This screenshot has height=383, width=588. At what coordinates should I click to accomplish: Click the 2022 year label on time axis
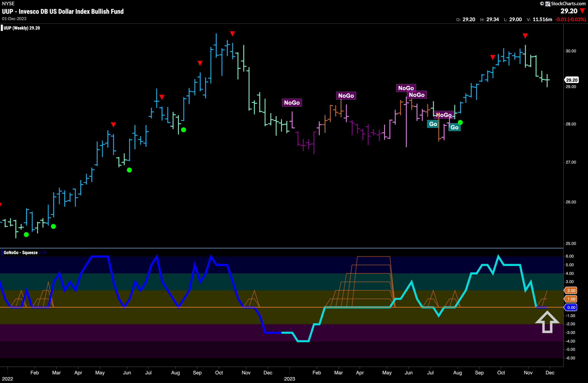coord(7,379)
